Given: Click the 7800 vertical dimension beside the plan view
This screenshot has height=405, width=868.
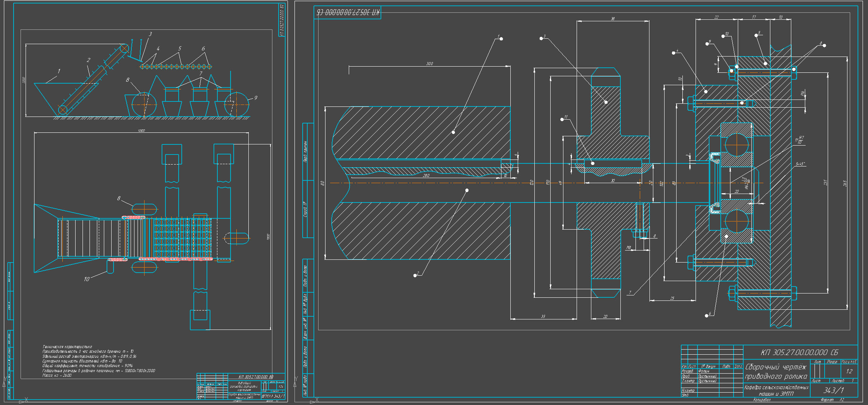Looking at the screenshot, I should pos(268,237).
